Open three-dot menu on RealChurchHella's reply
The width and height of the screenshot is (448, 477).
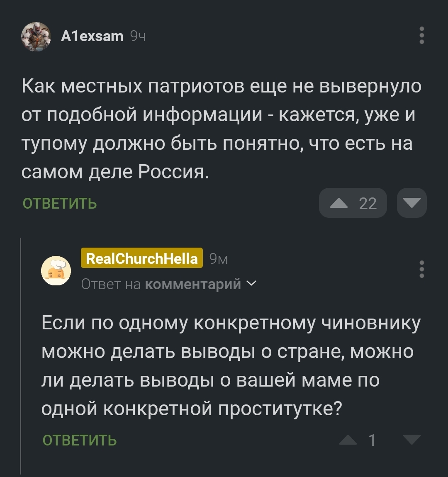click(421, 269)
